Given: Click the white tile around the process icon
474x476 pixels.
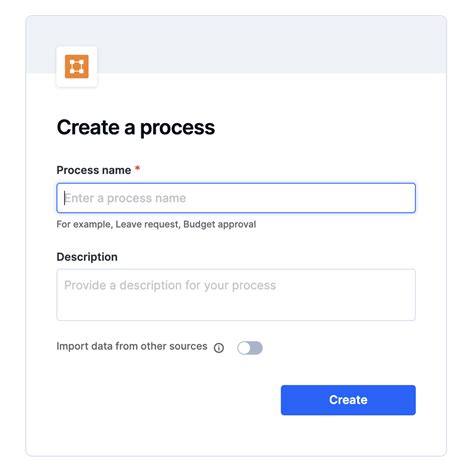Looking at the screenshot, I should coord(77,67).
